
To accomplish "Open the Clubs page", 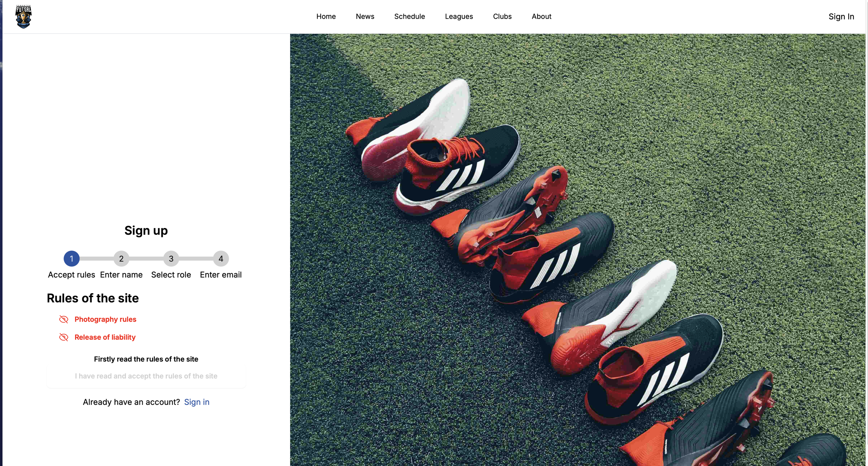I will (502, 16).
